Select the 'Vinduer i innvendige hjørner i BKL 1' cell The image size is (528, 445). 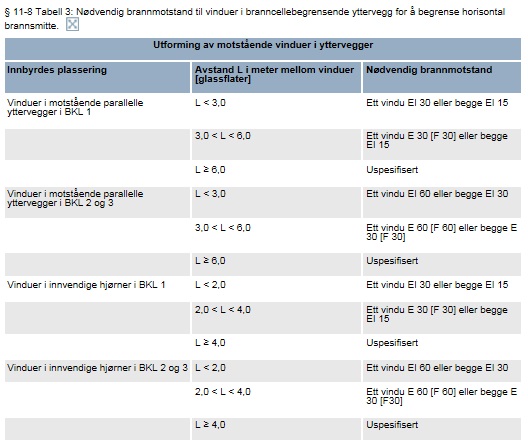pos(86,285)
